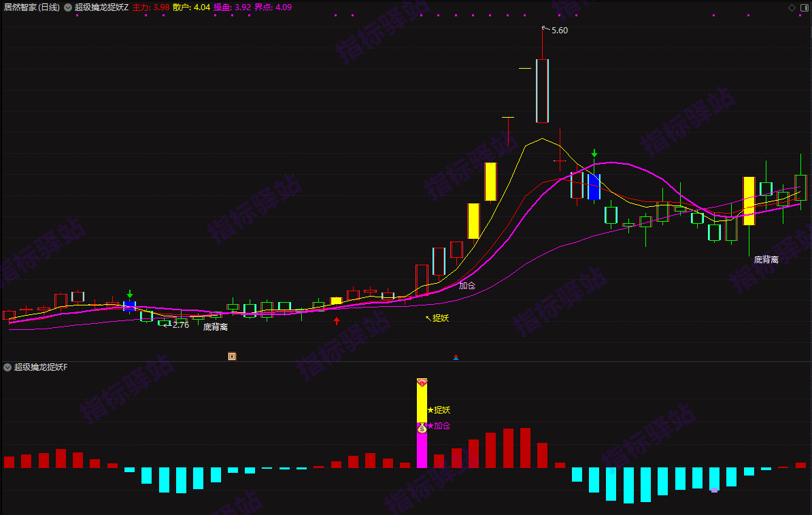Image resolution: width=812 pixels, height=515 pixels.
Task: Select the tall candlestick peaking at 5.60
Action: [542, 90]
